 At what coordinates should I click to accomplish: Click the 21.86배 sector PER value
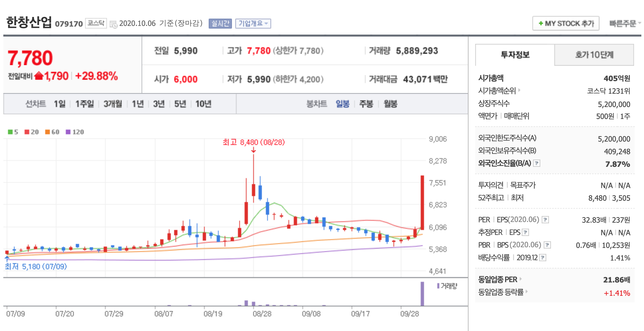[617, 280]
